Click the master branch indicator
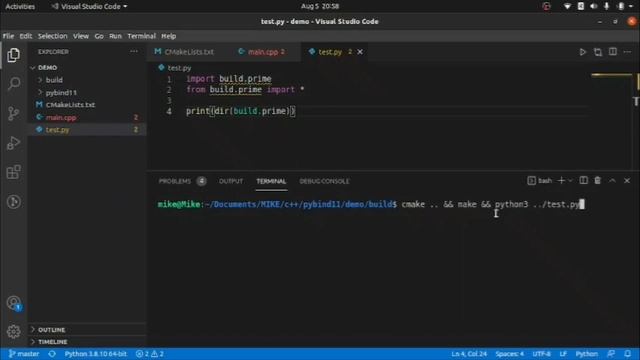The width and height of the screenshot is (640, 360). pos(24,354)
